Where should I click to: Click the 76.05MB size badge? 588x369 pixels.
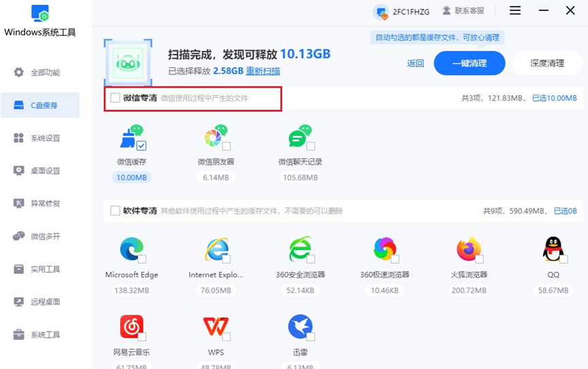[x=216, y=290]
